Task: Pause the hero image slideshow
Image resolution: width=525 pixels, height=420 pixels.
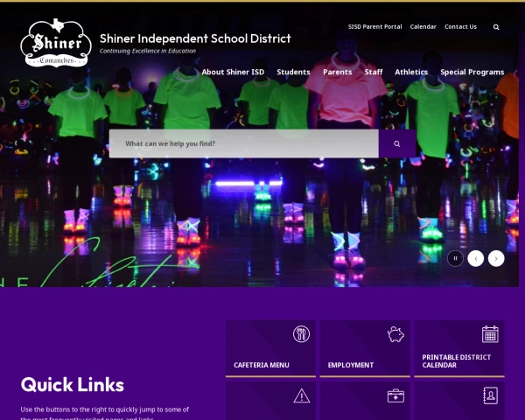Action: (x=455, y=258)
